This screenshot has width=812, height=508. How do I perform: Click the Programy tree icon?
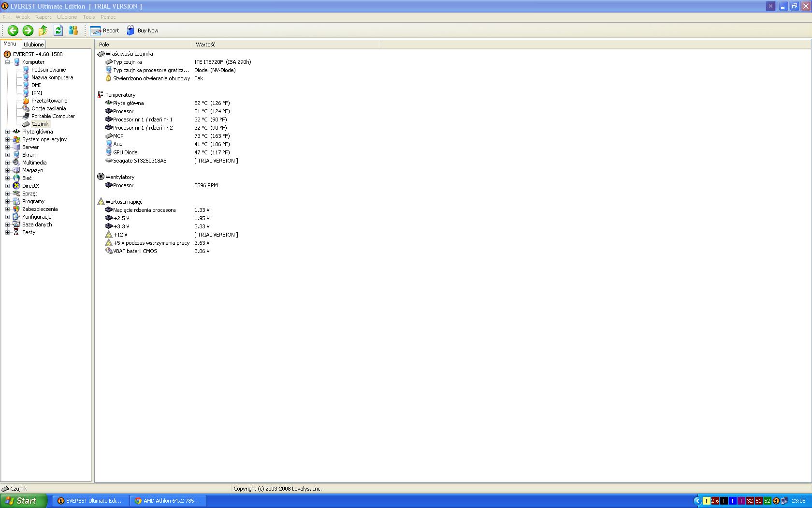point(16,201)
